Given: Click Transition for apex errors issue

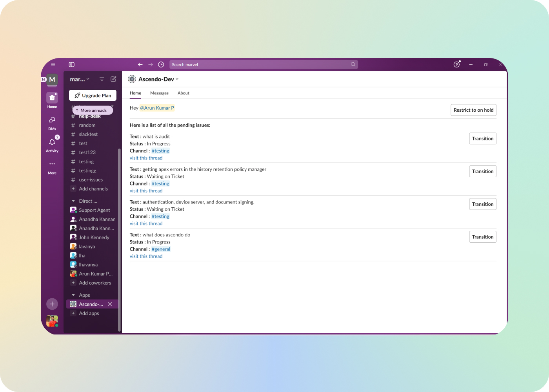Looking at the screenshot, I should point(483,171).
